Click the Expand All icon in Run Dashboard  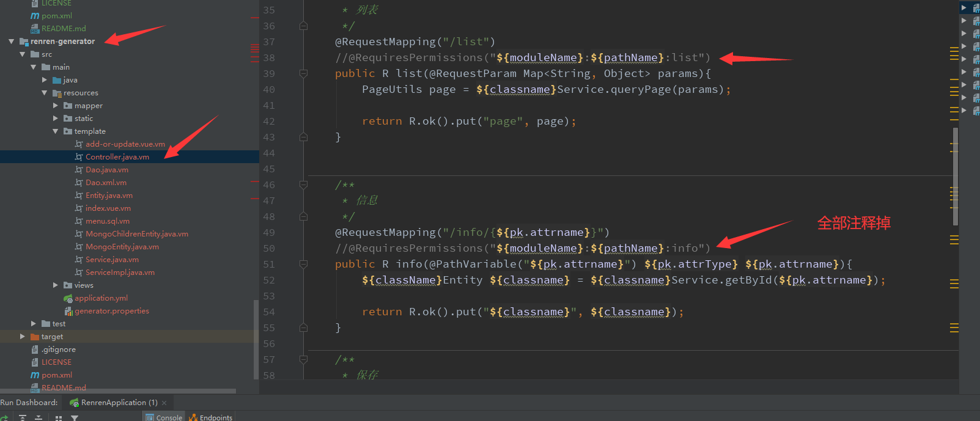(23, 418)
